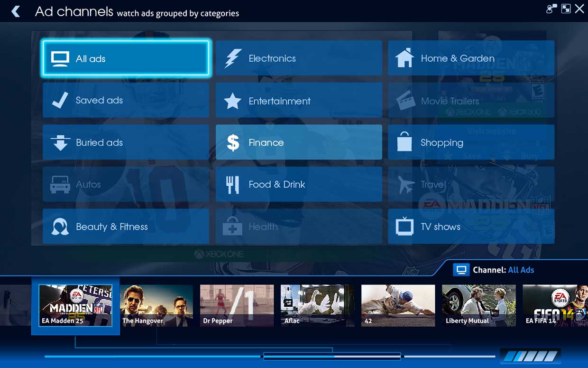Image resolution: width=588 pixels, height=368 pixels.
Task: Select the Dr Pepper ad thumbnail
Action: [237, 305]
